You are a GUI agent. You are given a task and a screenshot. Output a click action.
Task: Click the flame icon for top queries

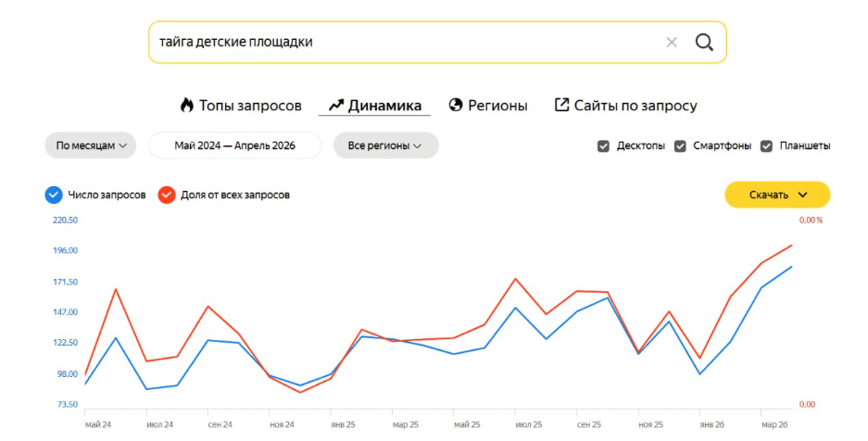(x=187, y=105)
